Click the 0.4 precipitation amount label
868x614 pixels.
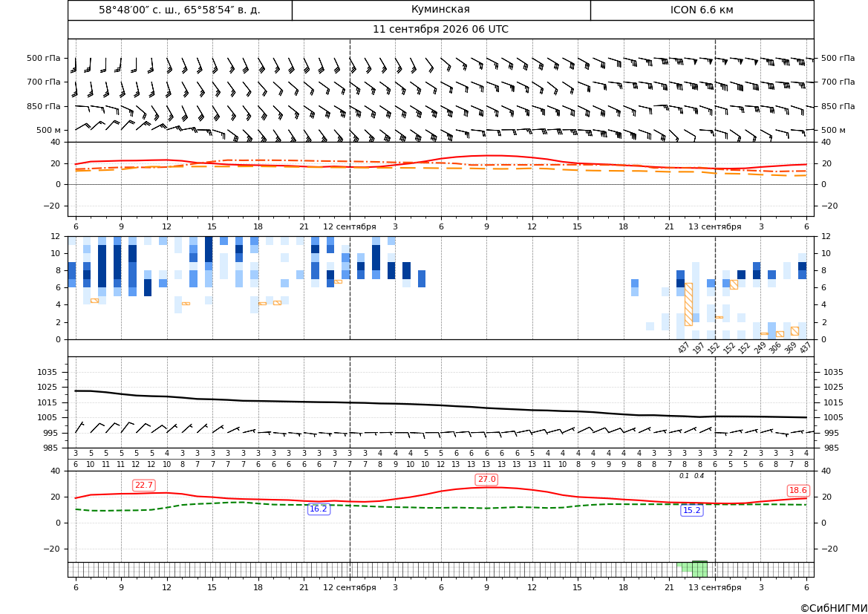coord(699,476)
